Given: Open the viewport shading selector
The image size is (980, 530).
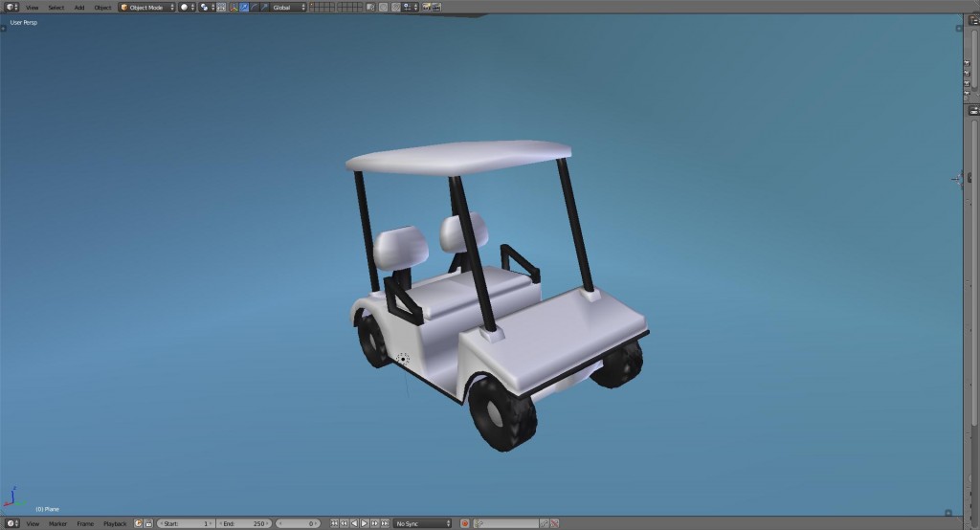Looking at the screenshot, I should pos(187,7).
